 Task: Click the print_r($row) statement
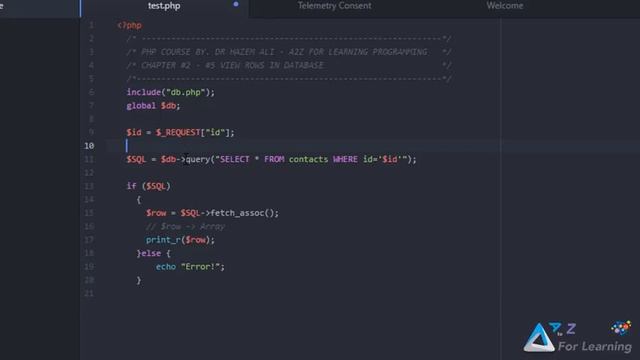point(180,240)
